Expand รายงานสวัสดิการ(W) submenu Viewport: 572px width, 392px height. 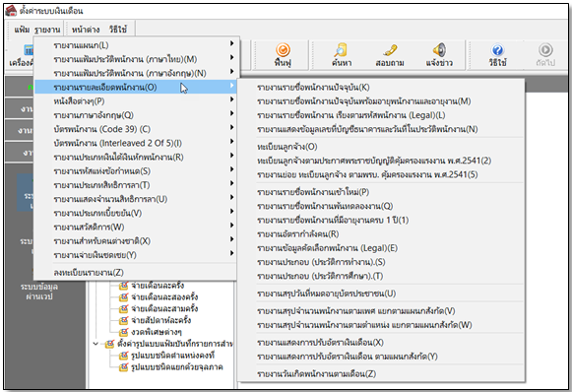coord(136,227)
